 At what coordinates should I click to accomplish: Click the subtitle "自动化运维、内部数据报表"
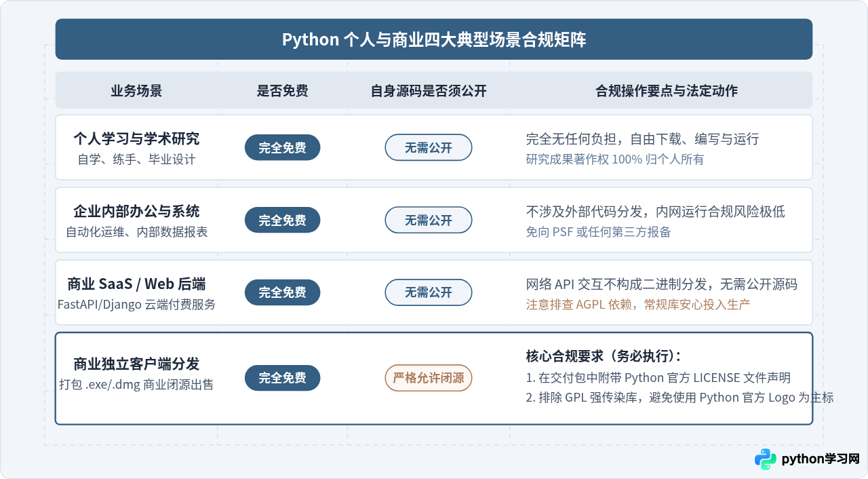tap(136, 232)
